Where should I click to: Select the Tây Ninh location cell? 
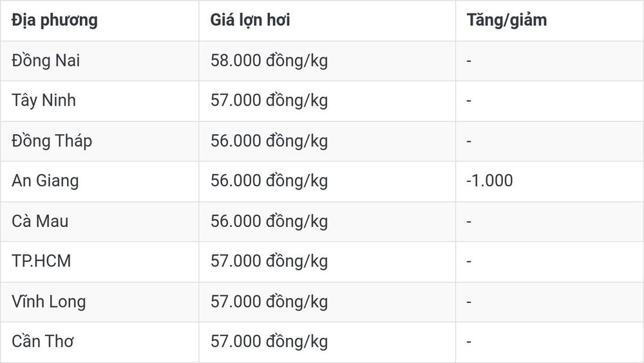pos(44,101)
